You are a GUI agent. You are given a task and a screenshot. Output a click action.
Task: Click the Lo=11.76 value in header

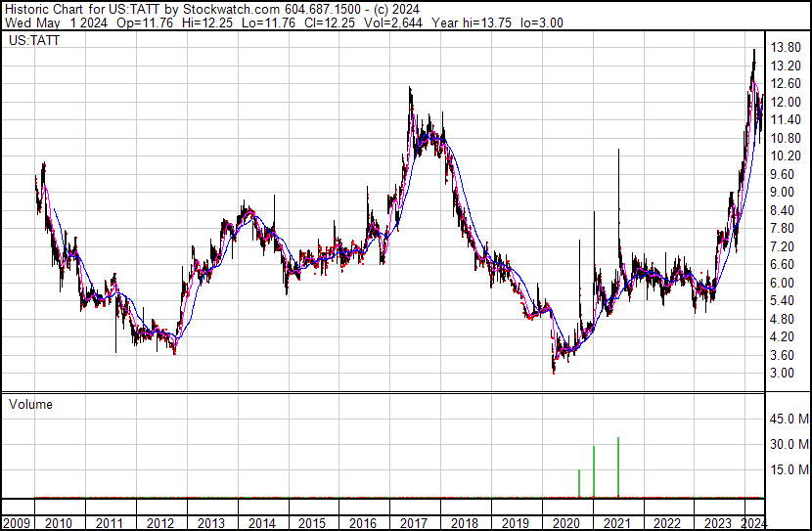pos(268,22)
